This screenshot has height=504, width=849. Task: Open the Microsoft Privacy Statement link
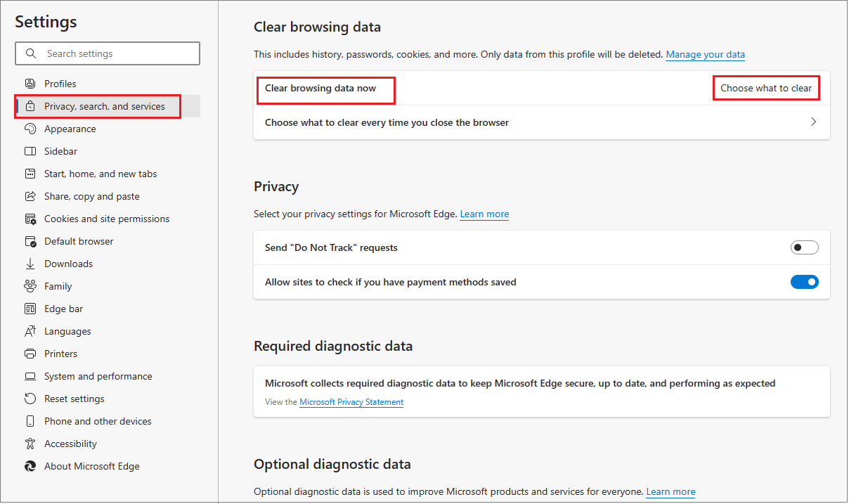point(351,402)
